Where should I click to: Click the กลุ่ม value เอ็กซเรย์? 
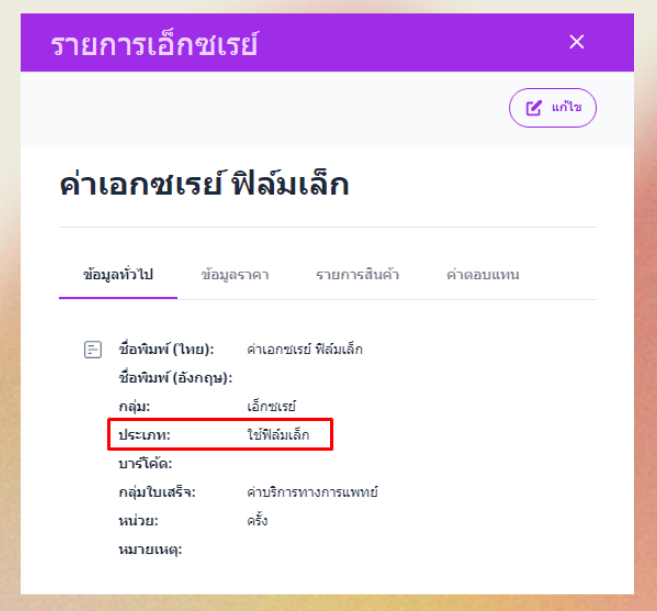271,407
